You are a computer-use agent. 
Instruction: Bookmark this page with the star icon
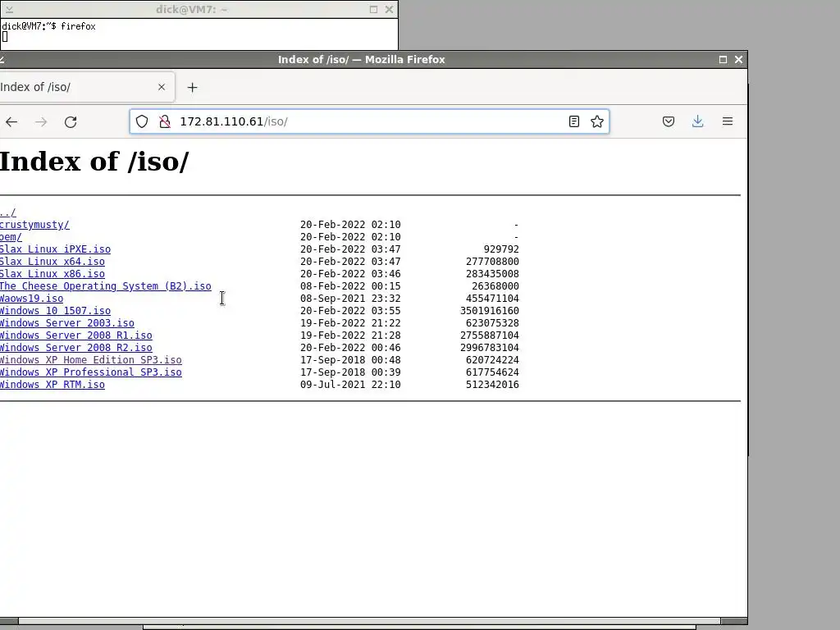point(597,121)
